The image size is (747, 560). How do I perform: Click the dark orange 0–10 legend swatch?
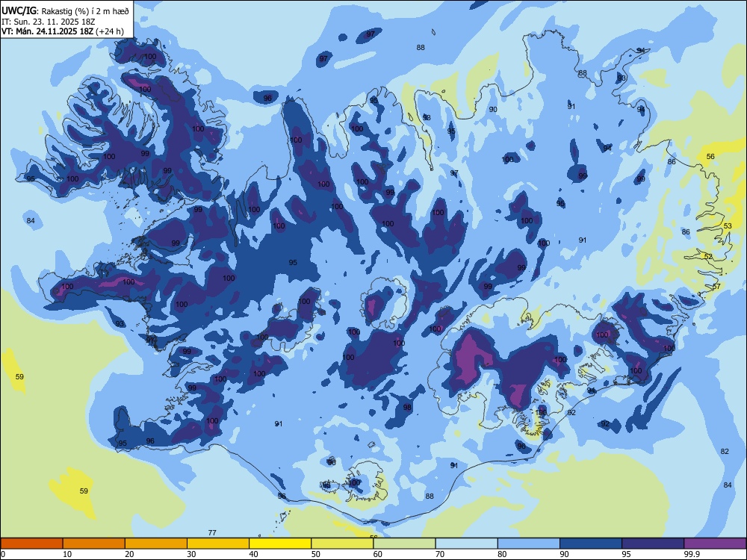pos(32,544)
